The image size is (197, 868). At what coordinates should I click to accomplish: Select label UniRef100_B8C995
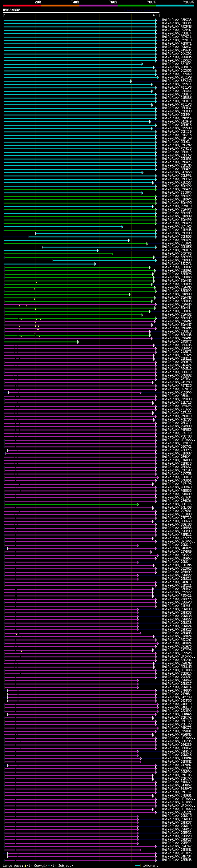pyautogui.click(x=177, y=257)
